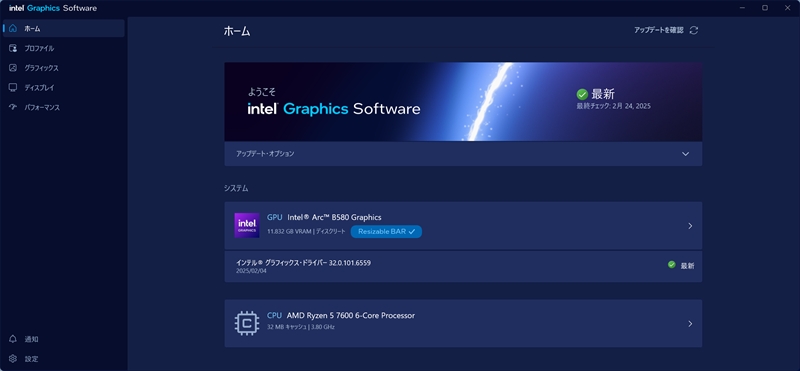Open the ホーム sidebar icon
Screen dimensions: 800x371
click(13, 29)
